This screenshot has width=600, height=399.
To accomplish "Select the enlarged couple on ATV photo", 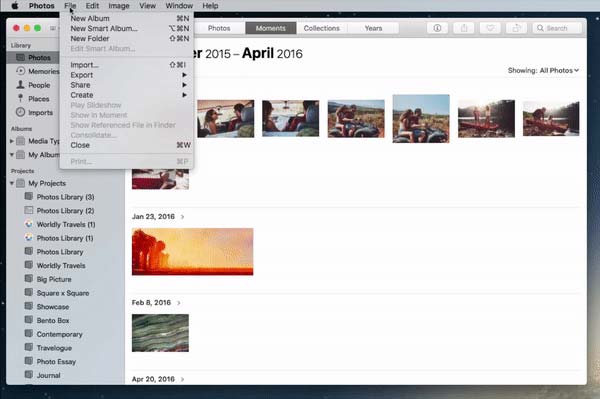I will 421,119.
